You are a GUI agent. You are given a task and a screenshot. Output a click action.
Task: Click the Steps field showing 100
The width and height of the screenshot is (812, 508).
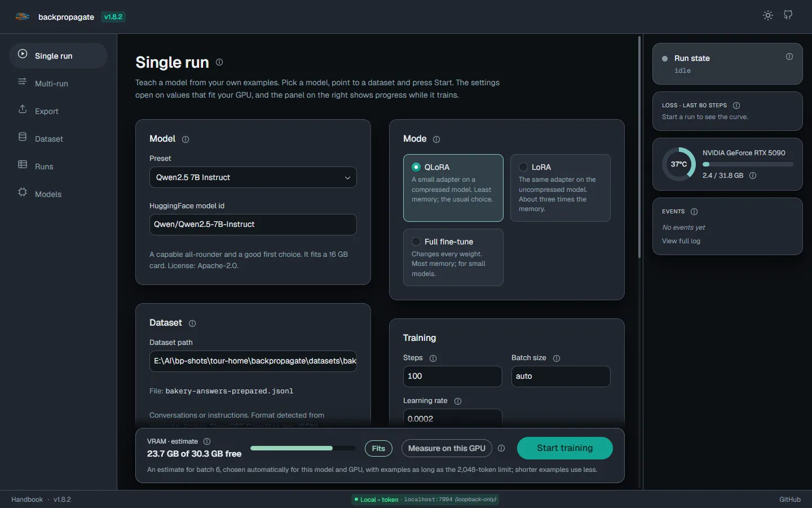click(x=453, y=376)
